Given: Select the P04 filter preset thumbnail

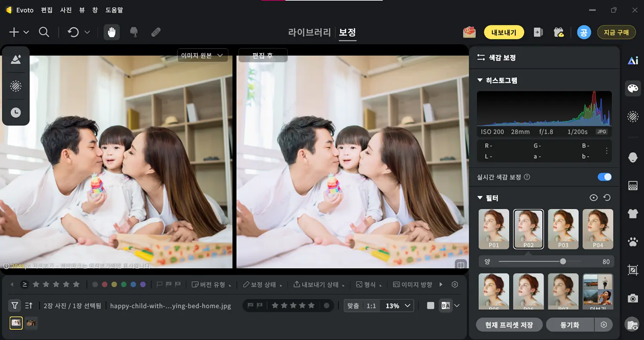Looking at the screenshot, I should (598, 229).
